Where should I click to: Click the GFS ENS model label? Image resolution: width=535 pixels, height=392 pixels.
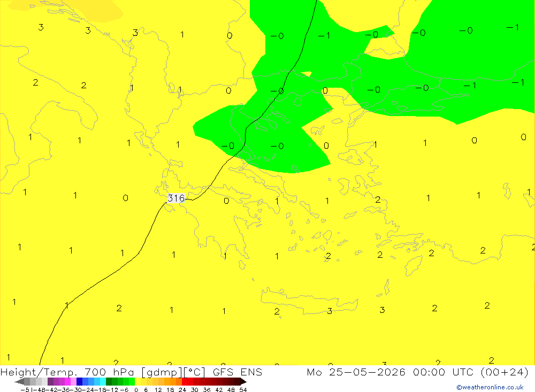pyautogui.click(x=238, y=372)
